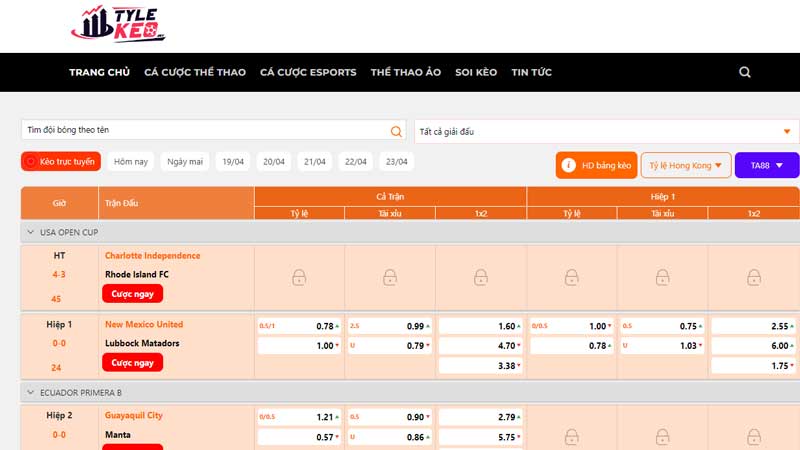
Task: Click Cược ngay for New Mexico United
Action: (x=131, y=362)
